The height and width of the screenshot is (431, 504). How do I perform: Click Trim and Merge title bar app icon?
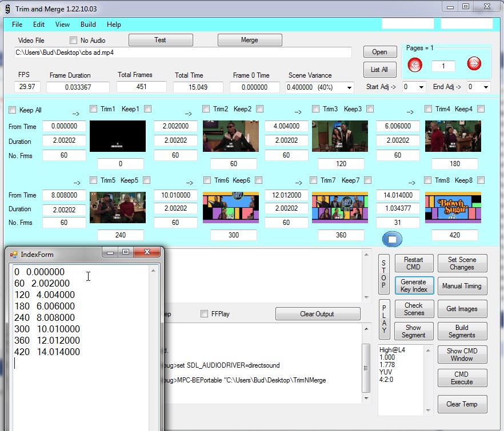[8, 9]
